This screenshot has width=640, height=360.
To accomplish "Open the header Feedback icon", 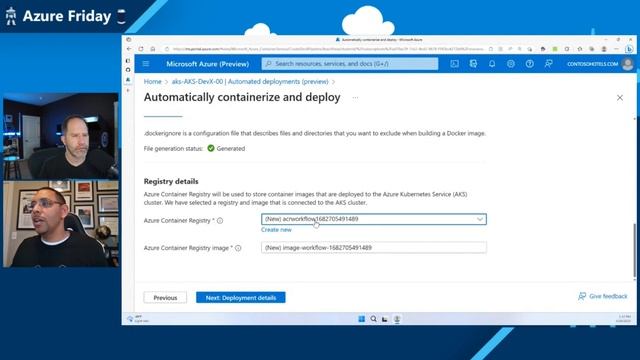I will pyautogui.click(x=548, y=64).
